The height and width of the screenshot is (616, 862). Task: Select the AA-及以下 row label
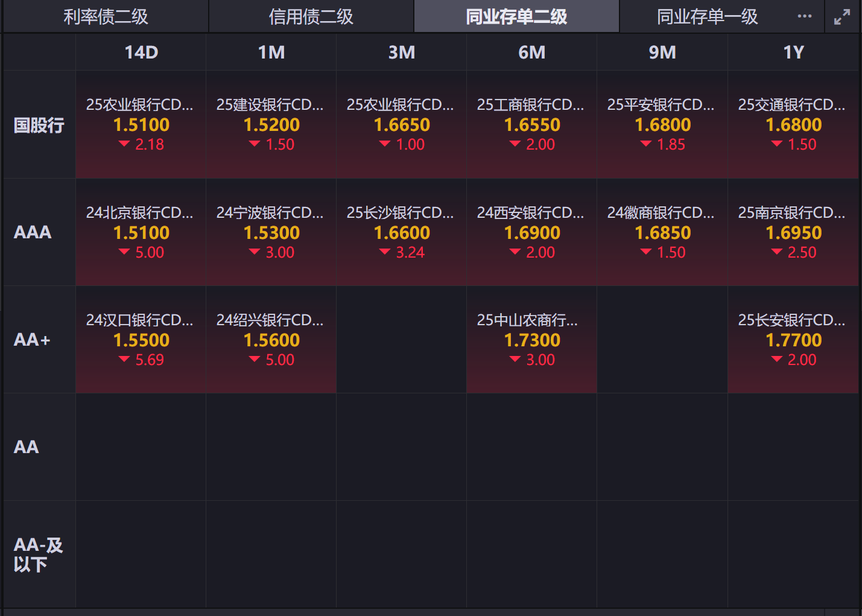39,554
